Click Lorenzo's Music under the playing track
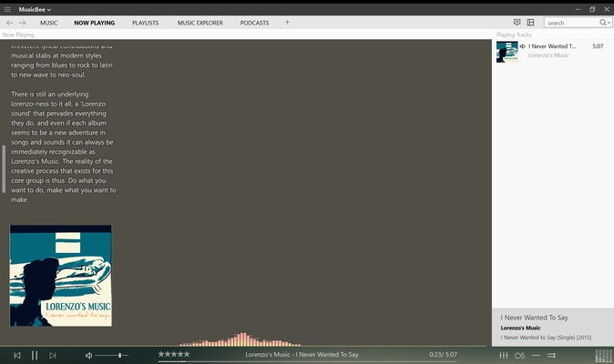The height and width of the screenshot is (364, 614). (548, 56)
